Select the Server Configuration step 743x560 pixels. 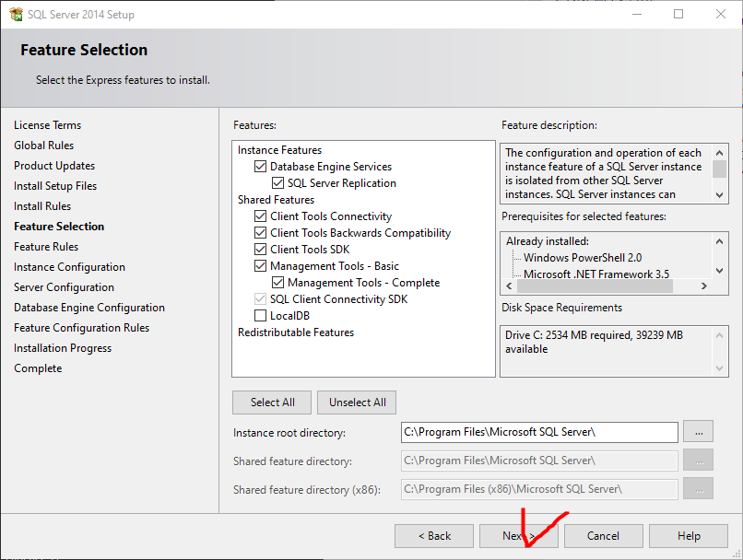coord(64,287)
